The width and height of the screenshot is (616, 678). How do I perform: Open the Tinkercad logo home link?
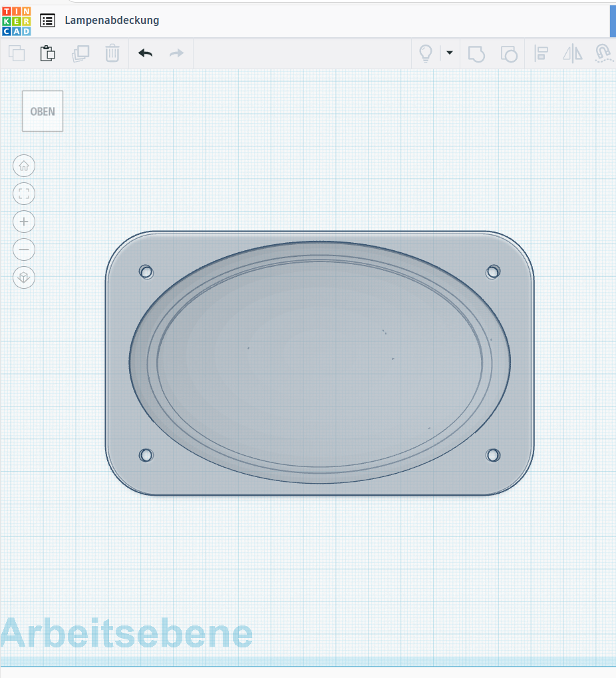click(x=17, y=21)
